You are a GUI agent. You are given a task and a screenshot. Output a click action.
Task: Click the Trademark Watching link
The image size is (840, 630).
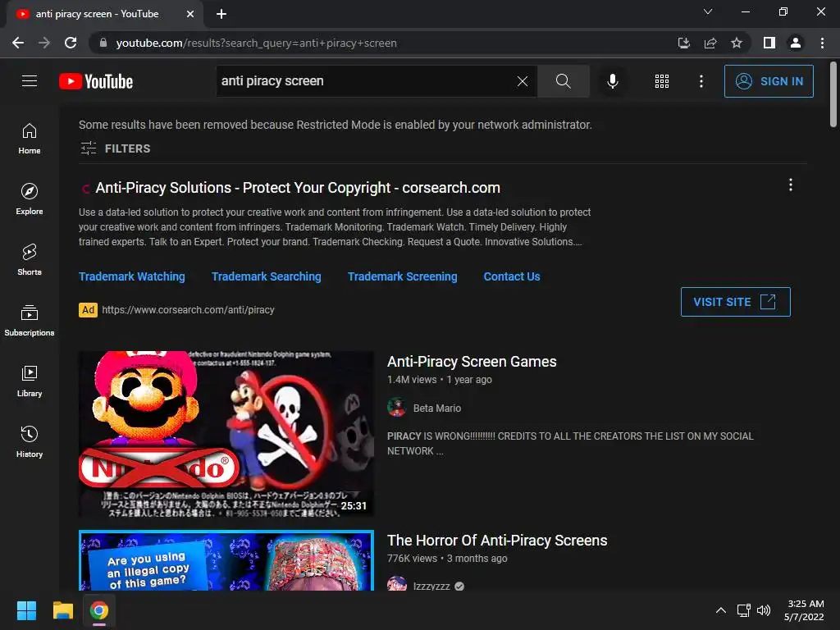132,276
